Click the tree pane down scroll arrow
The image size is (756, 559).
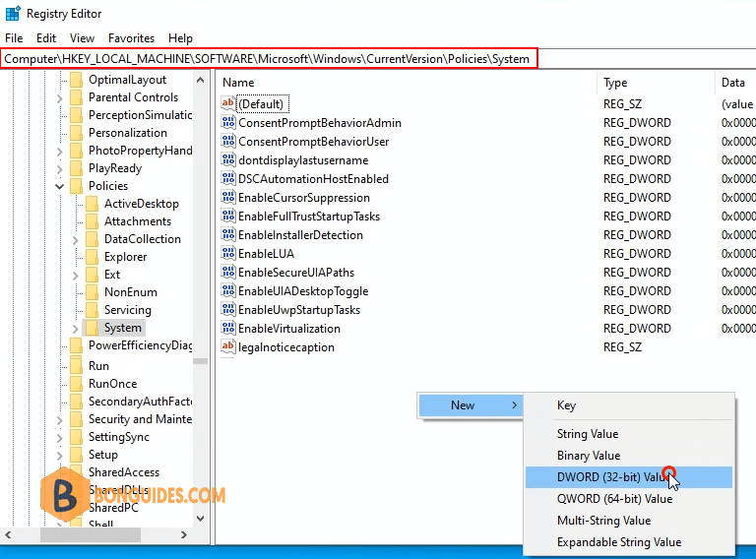201,519
